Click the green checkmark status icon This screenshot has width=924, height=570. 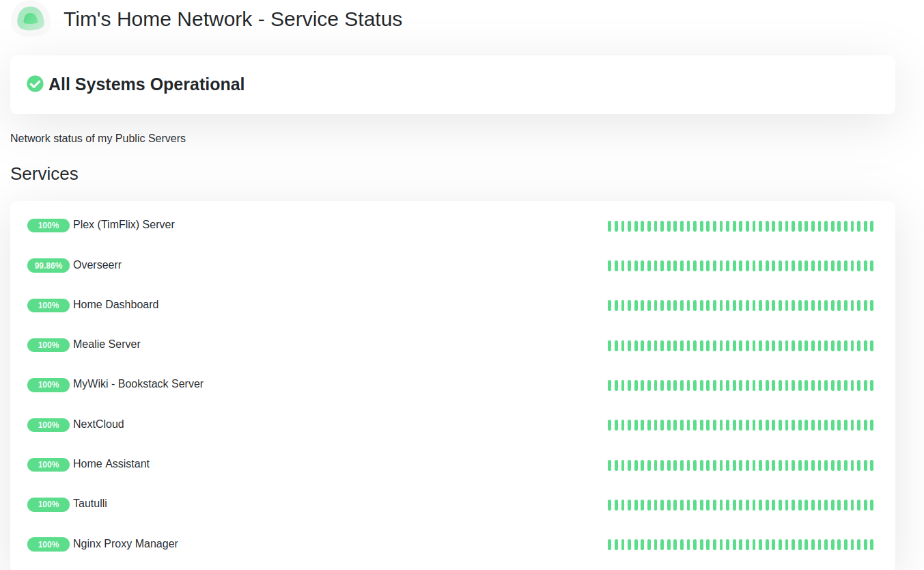click(35, 84)
